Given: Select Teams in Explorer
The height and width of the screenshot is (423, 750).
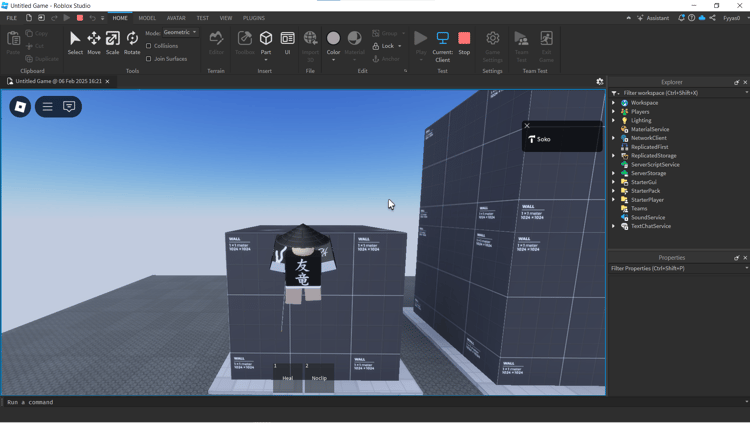Looking at the screenshot, I should (x=639, y=209).
